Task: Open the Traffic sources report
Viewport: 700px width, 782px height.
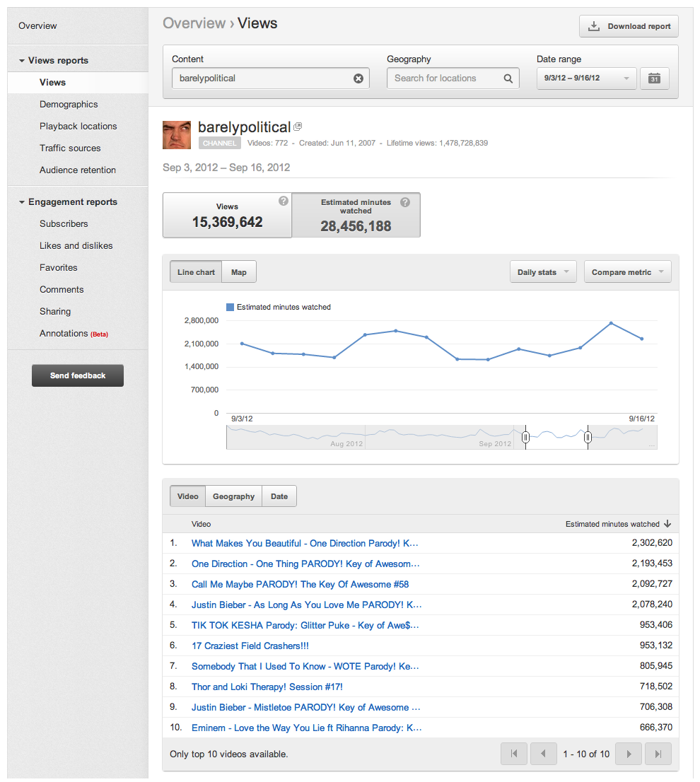Action: (x=70, y=148)
